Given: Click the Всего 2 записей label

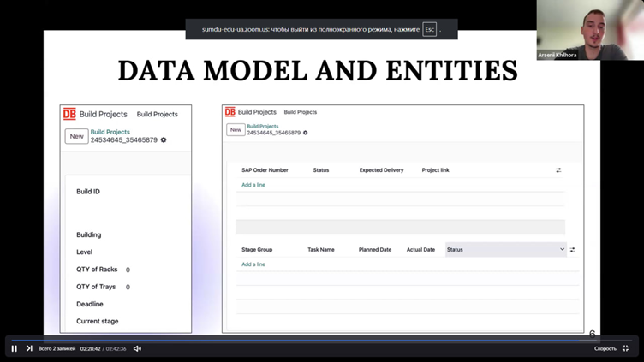Looking at the screenshot, I should 57,348.
